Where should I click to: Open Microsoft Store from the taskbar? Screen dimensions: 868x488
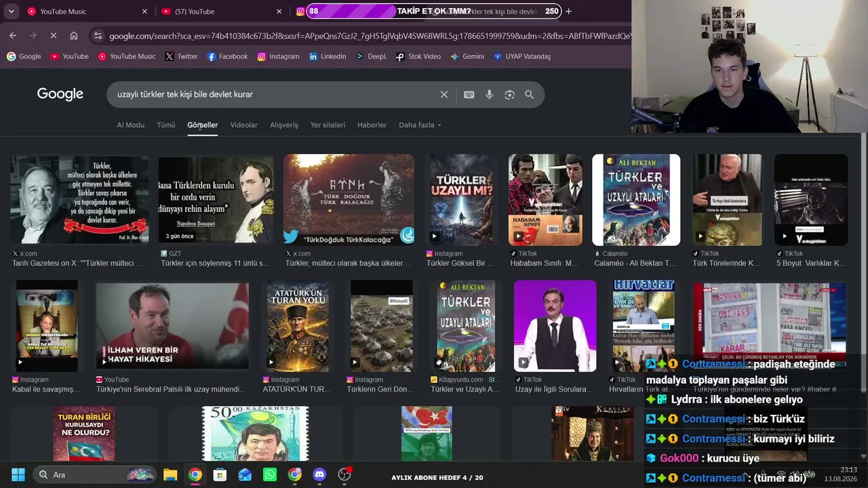(220, 474)
